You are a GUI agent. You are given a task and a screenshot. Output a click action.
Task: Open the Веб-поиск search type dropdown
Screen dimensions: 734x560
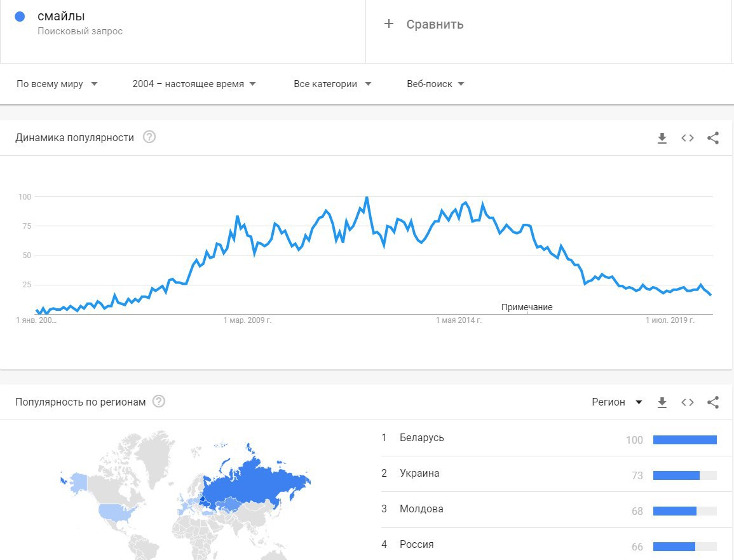pyautogui.click(x=435, y=84)
